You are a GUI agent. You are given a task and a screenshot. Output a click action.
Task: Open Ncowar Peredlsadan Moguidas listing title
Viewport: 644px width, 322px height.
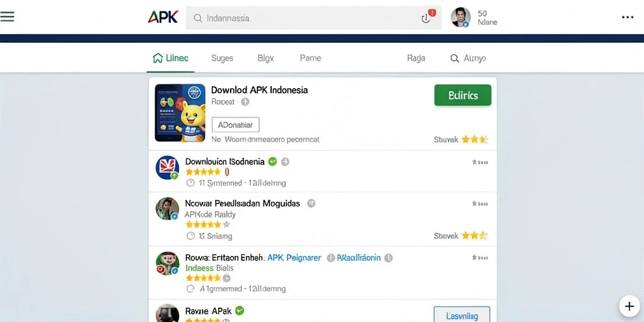point(242,203)
